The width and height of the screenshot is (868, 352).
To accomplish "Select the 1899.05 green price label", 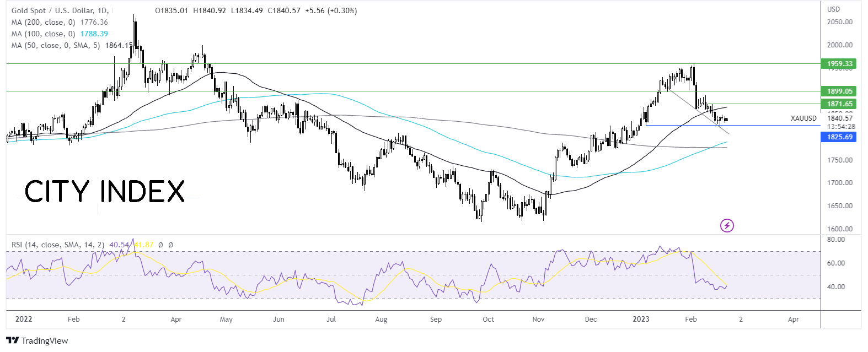I will click(x=838, y=91).
